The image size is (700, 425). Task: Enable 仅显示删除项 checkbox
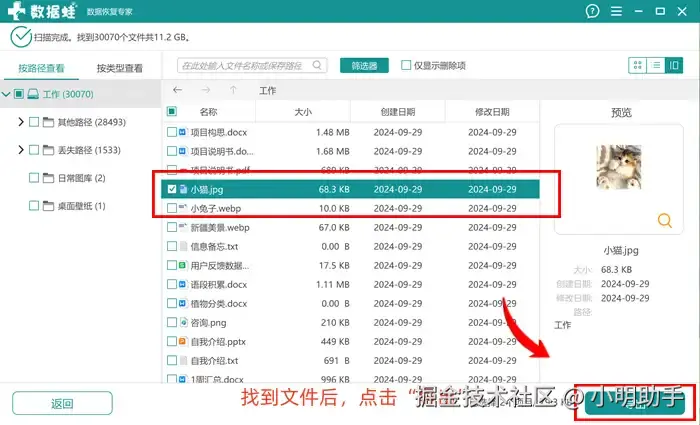point(406,65)
